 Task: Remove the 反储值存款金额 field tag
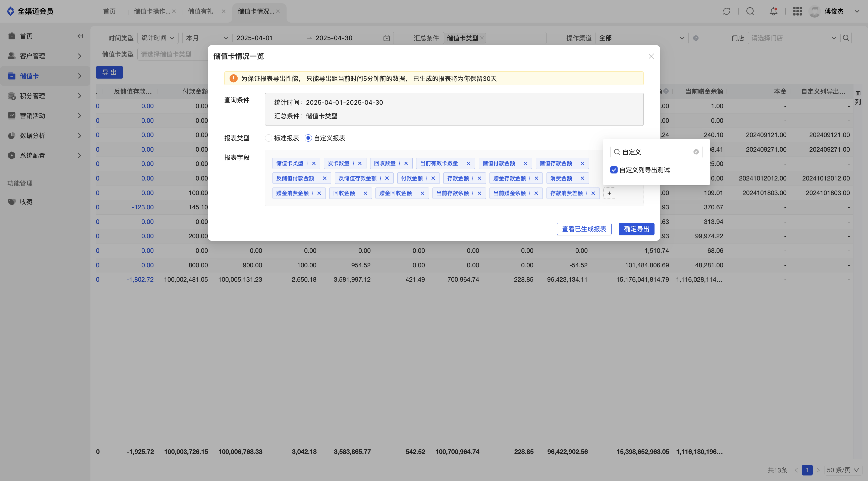point(387,178)
